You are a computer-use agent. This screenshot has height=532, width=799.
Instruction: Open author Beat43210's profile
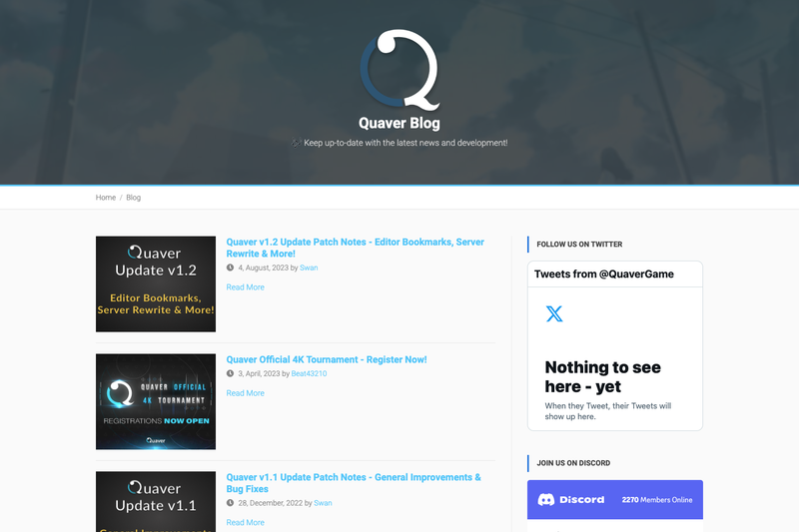click(x=309, y=373)
